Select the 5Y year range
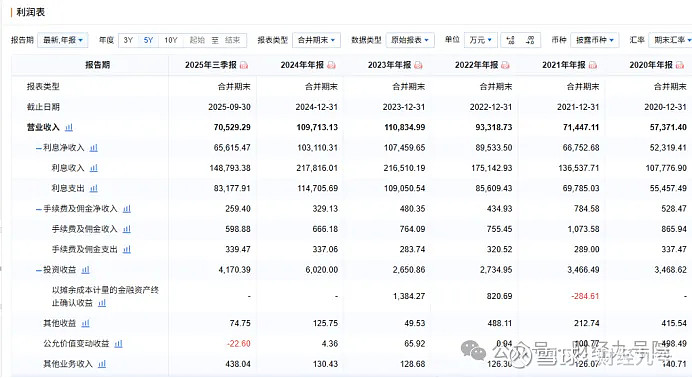692x378 pixels. point(148,40)
